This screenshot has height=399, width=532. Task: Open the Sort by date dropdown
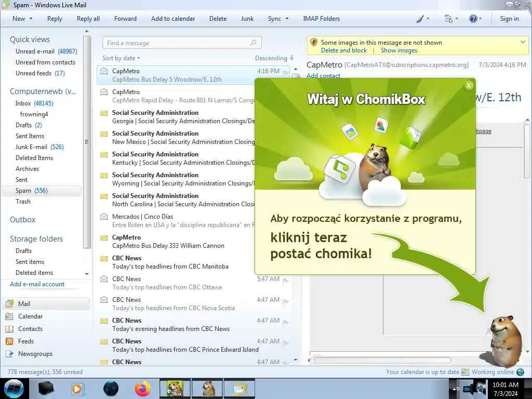pyautogui.click(x=121, y=58)
